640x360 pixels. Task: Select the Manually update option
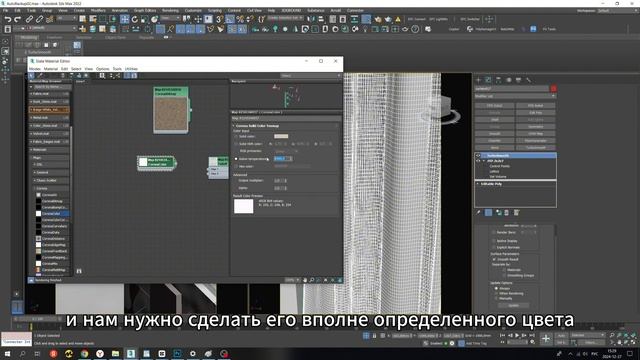[x=496, y=298]
